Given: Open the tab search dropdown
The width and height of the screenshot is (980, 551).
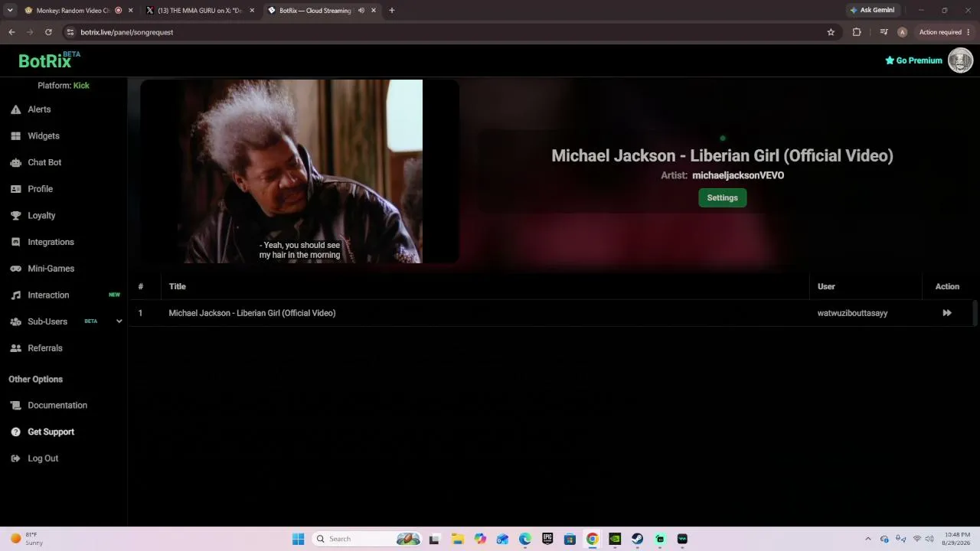Looking at the screenshot, I should 10,11.
